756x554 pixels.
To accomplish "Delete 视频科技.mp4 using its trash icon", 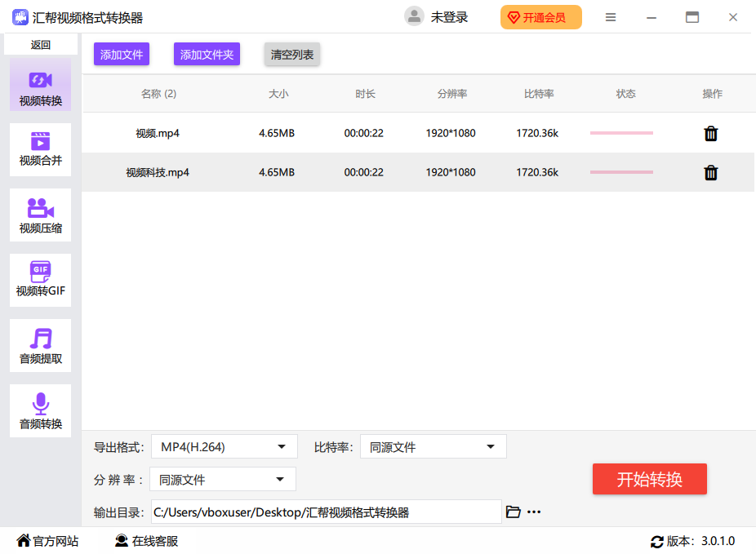I will pos(710,172).
